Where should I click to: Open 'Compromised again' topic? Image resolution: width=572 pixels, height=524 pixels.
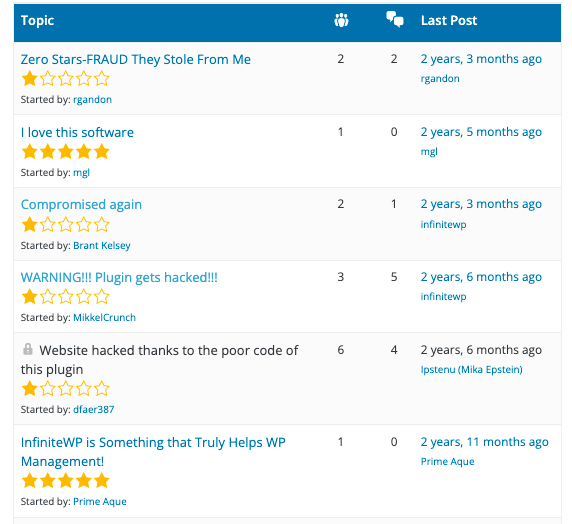point(81,205)
